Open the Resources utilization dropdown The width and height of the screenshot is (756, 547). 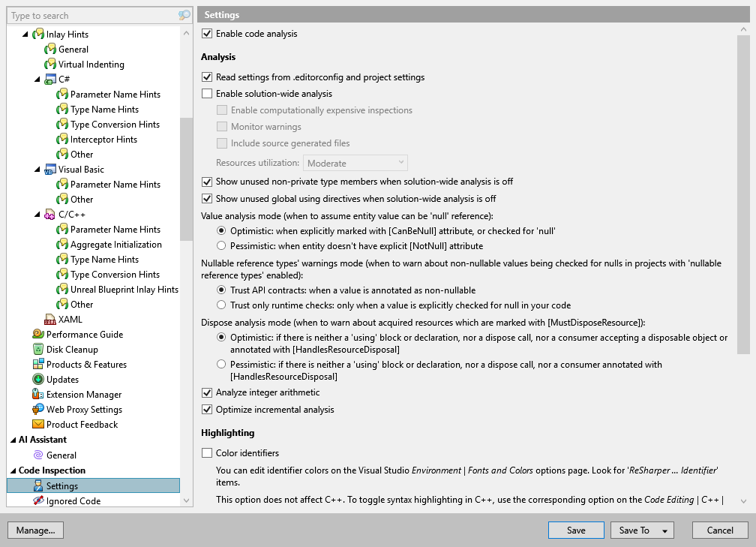[355, 162]
